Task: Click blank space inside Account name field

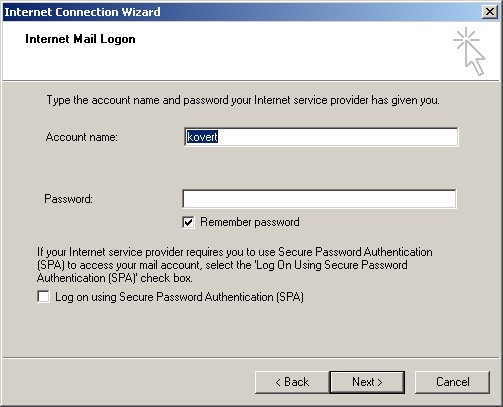Action: tap(337, 137)
